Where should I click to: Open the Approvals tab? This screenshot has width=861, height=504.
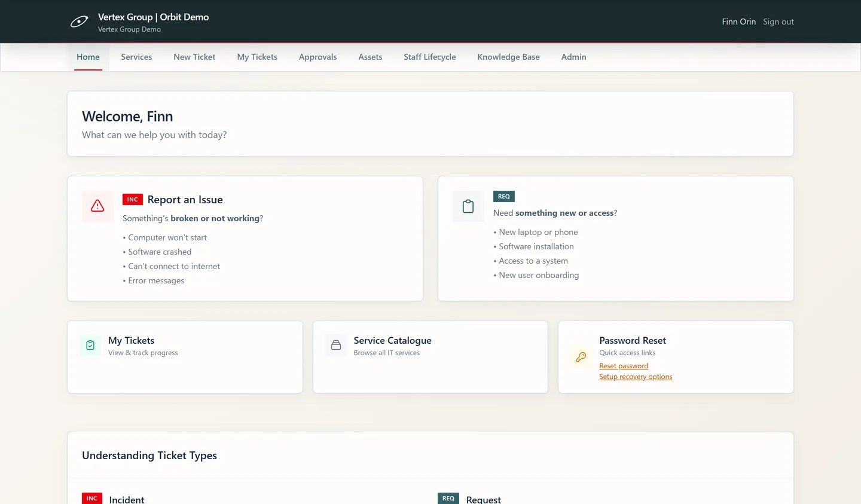[318, 57]
